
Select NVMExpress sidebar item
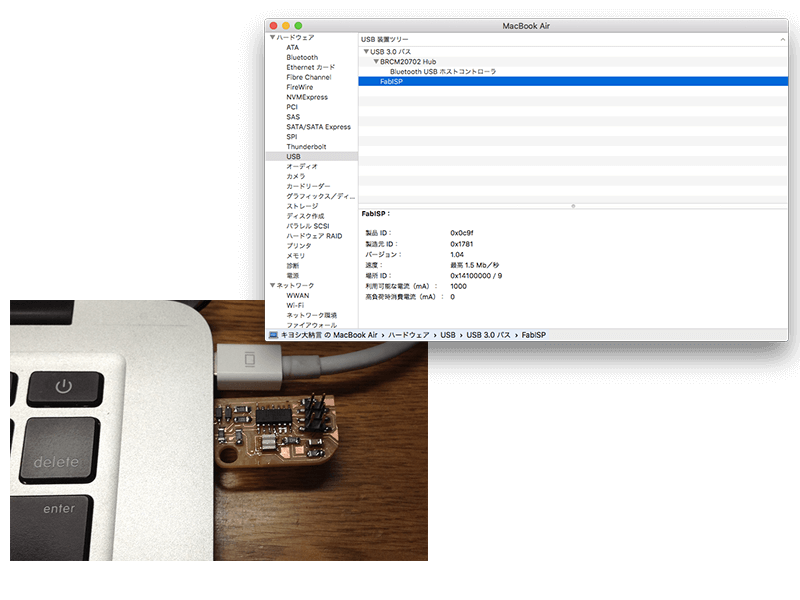[x=307, y=97]
